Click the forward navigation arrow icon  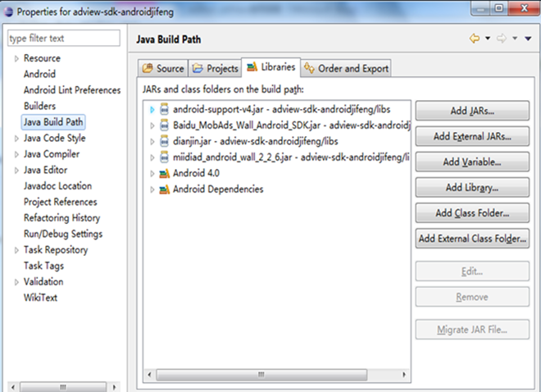tap(499, 39)
